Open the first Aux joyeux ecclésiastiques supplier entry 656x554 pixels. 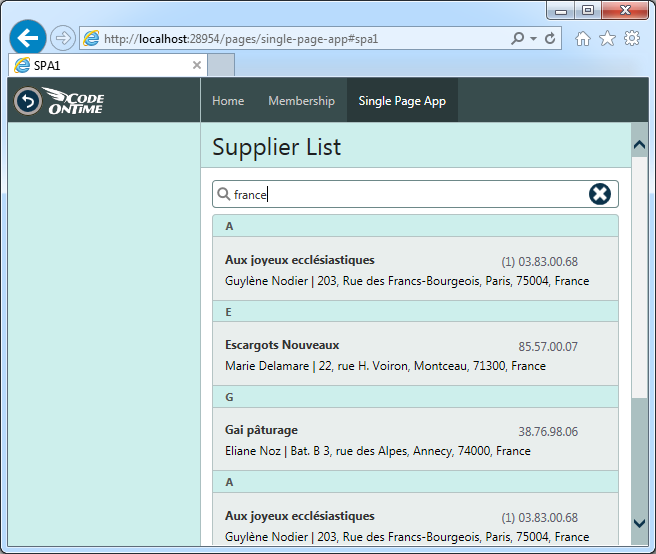coord(415,269)
